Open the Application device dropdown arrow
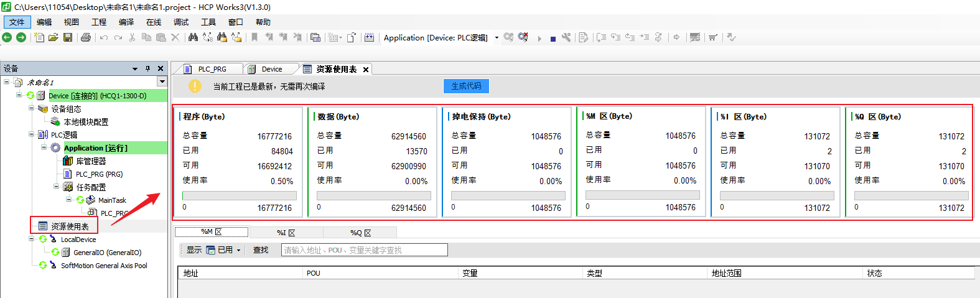Screen dimensions: 980x298 497,38
